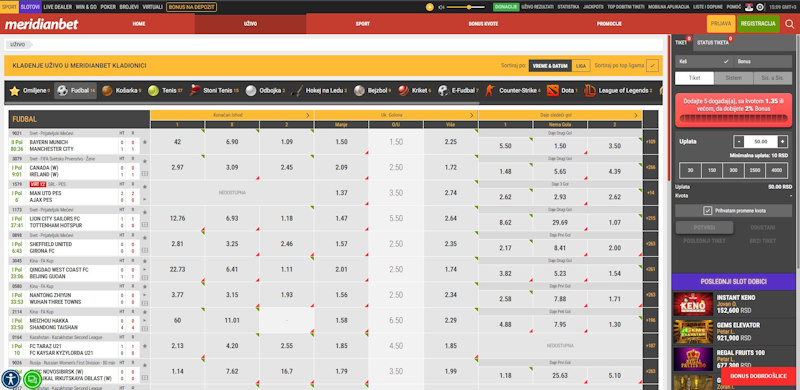
Task: Select the Fudbal sport icon
Action: point(62,91)
